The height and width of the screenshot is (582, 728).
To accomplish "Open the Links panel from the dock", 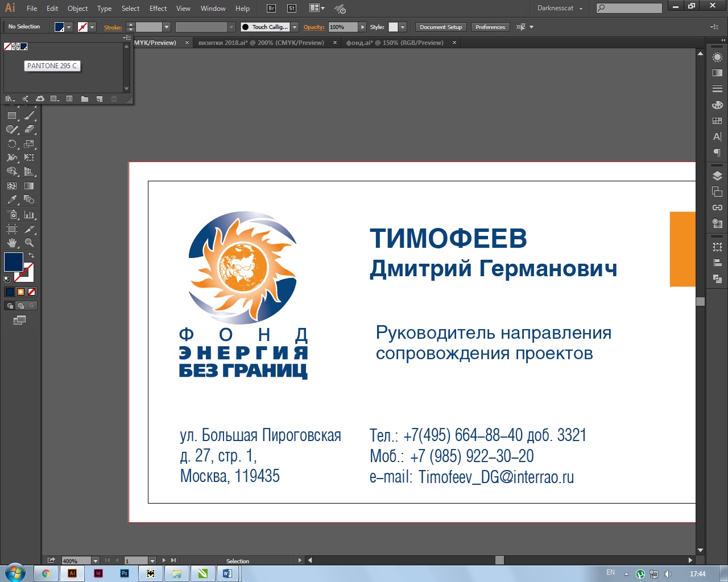I will 717,207.
